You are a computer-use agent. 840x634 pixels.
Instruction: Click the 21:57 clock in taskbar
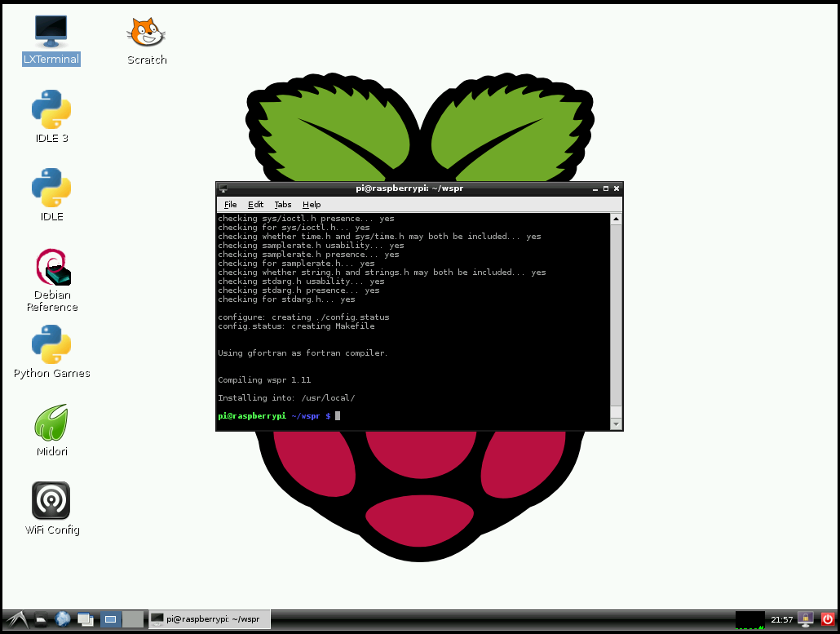click(x=781, y=619)
